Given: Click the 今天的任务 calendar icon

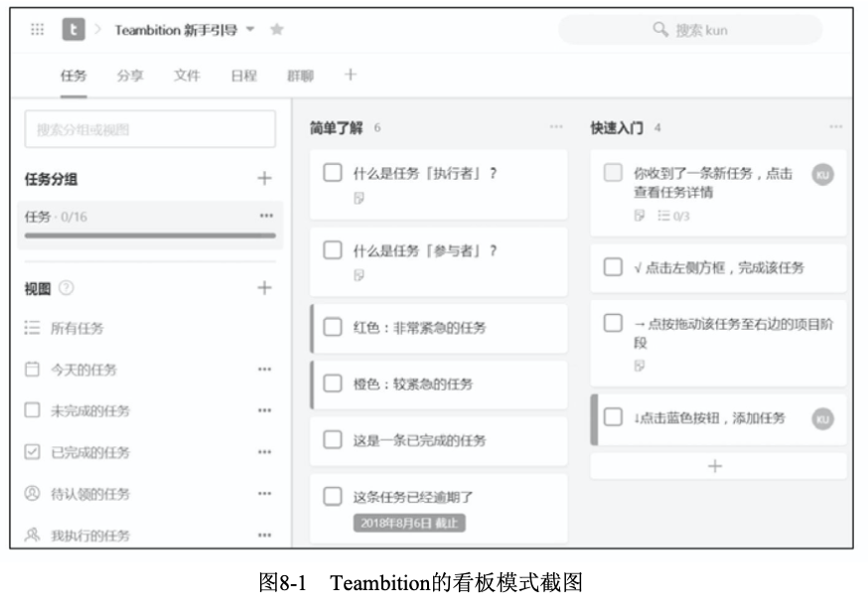Looking at the screenshot, I should pyautogui.click(x=32, y=369).
